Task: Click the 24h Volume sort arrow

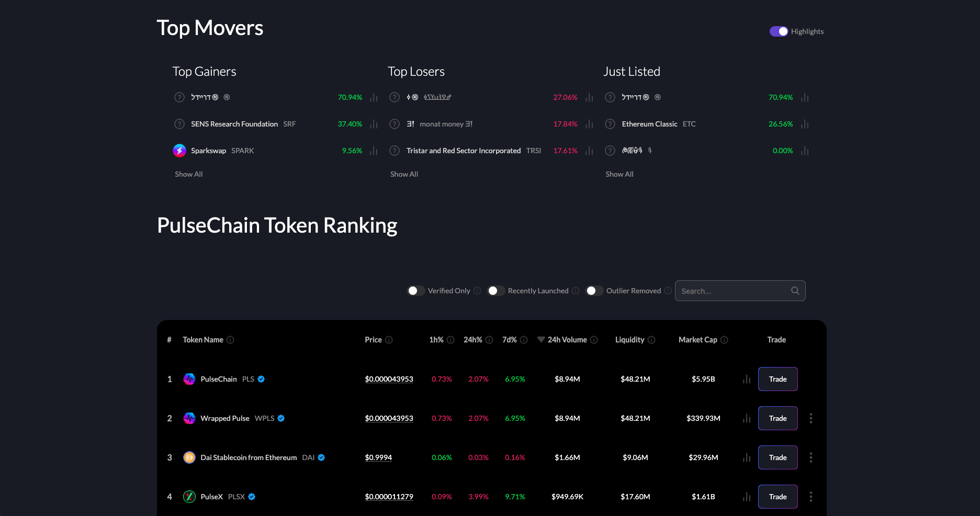Action: pos(540,339)
